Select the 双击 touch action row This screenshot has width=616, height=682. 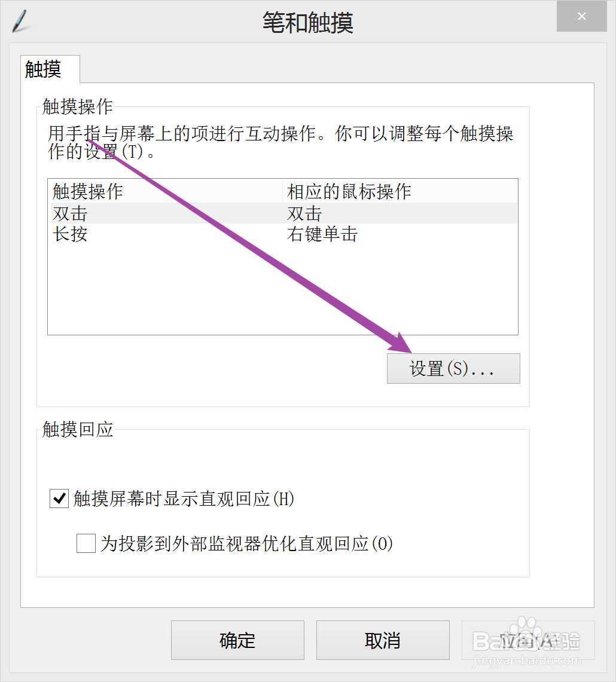click(x=70, y=213)
